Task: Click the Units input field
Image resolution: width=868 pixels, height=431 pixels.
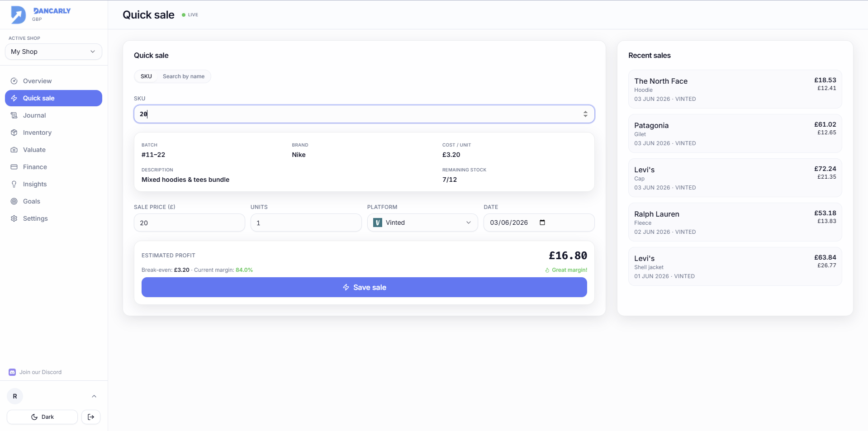Action: pos(306,223)
